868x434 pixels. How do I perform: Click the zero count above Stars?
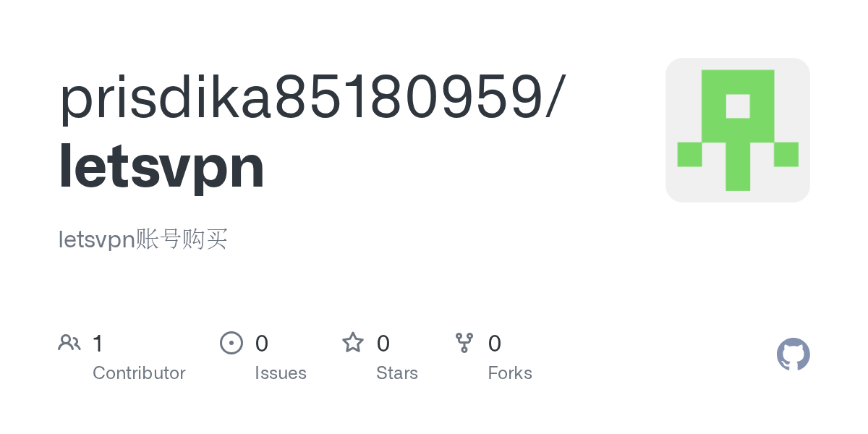[383, 344]
